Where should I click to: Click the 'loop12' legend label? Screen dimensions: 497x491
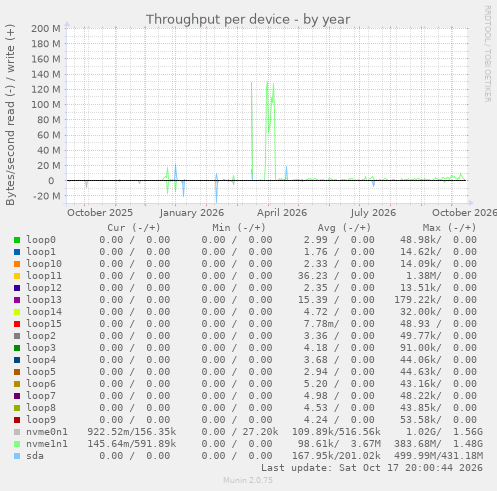point(44,288)
